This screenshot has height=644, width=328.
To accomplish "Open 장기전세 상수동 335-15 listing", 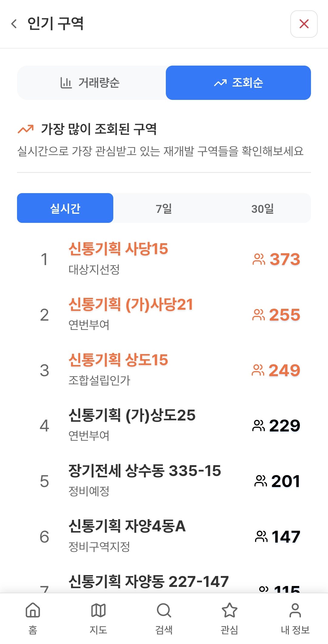I will [x=145, y=471].
